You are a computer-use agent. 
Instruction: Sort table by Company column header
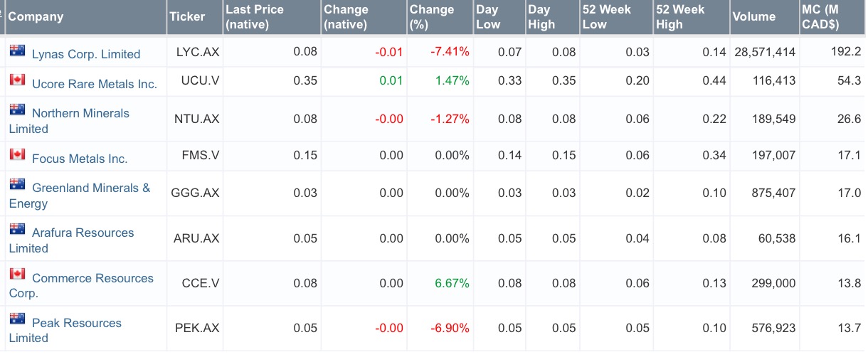coord(36,16)
